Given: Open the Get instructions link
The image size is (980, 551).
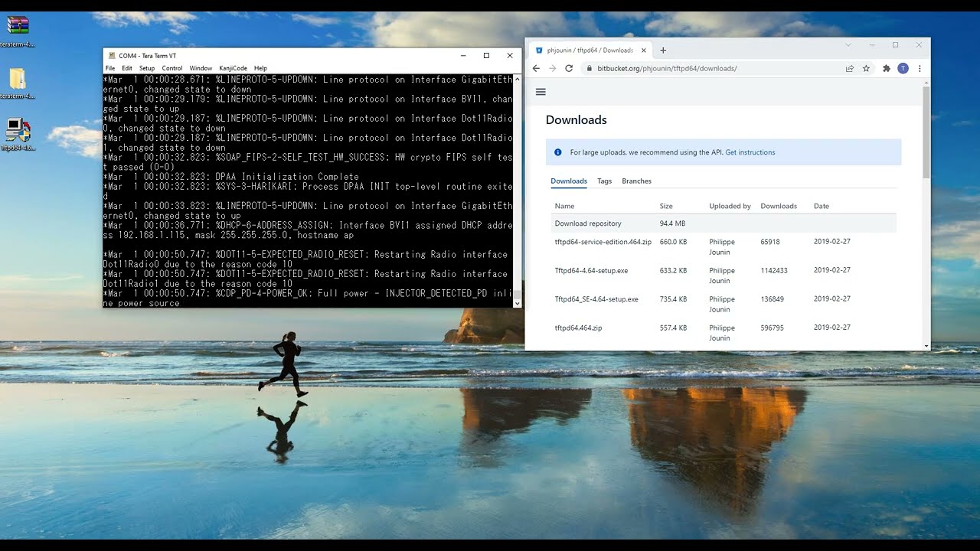Looking at the screenshot, I should [750, 152].
